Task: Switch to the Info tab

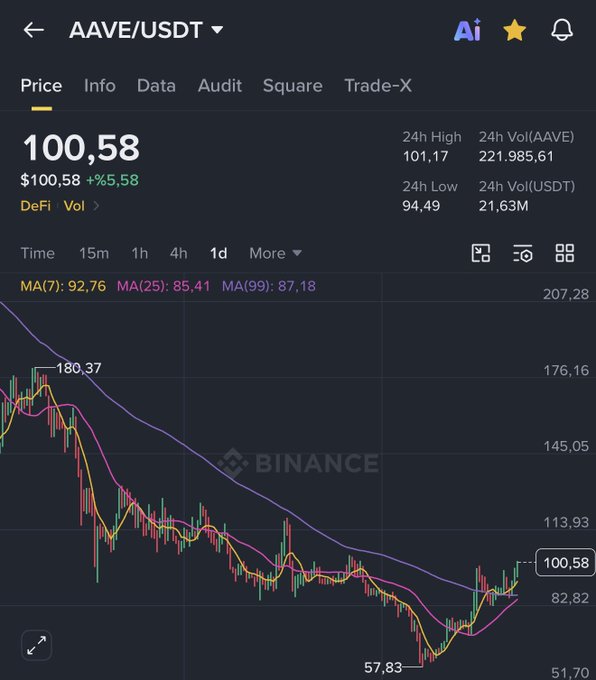Action: coord(100,86)
